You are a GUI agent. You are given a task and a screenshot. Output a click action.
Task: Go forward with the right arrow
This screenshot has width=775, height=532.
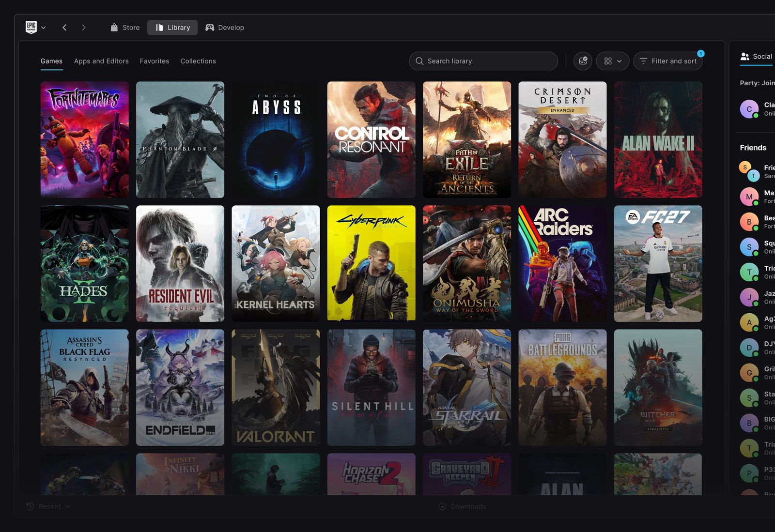(x=84, y=28)
